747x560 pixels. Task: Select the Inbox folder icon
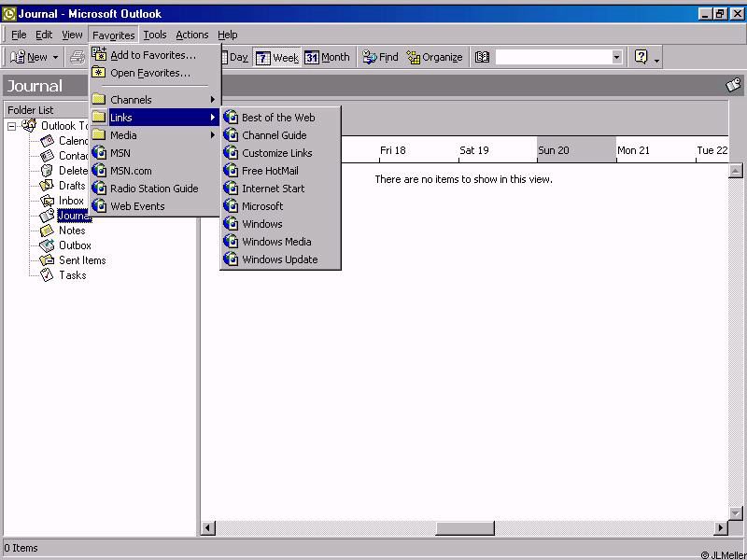point(47,201)
